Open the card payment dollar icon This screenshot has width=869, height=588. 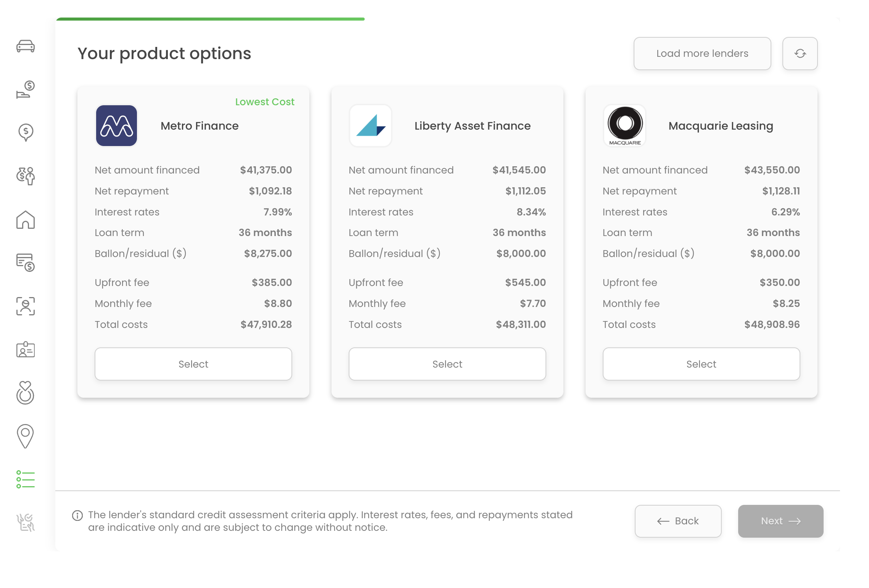point(26,263)
